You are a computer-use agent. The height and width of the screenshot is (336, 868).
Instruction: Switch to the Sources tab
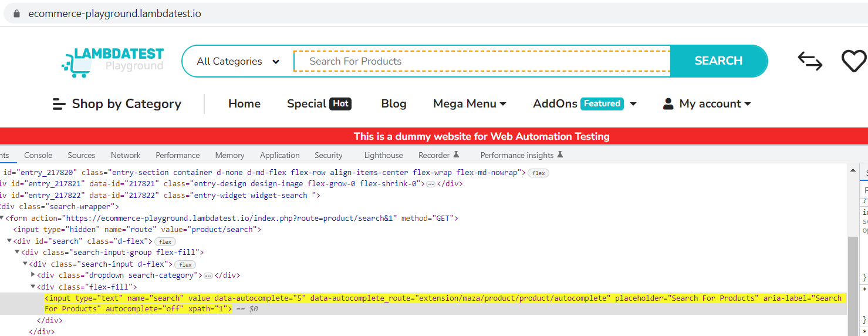click(x=82, y=155)
